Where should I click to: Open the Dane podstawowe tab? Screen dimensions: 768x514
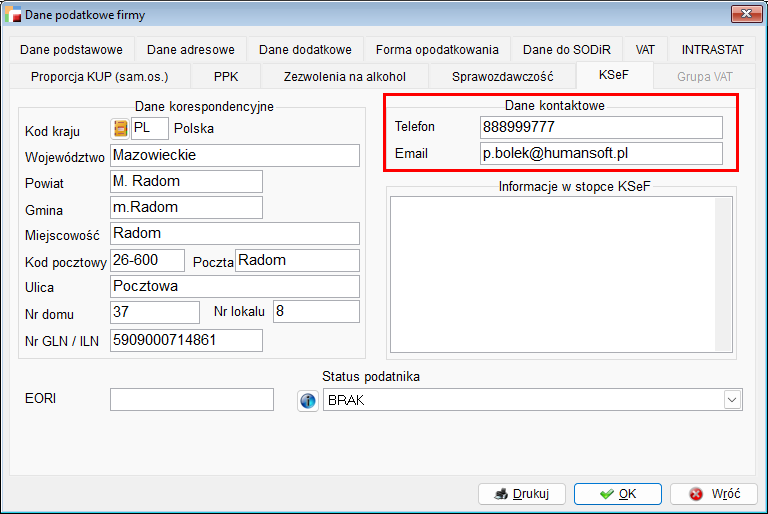70,49
